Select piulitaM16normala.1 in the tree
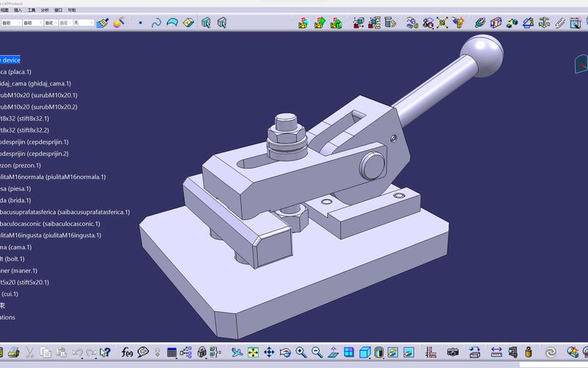Screen dimensions: 588x368 coord(53,177)
